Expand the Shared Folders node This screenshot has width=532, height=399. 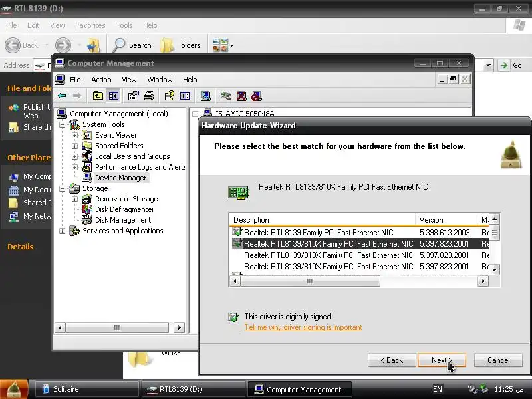tap(74, 146)
